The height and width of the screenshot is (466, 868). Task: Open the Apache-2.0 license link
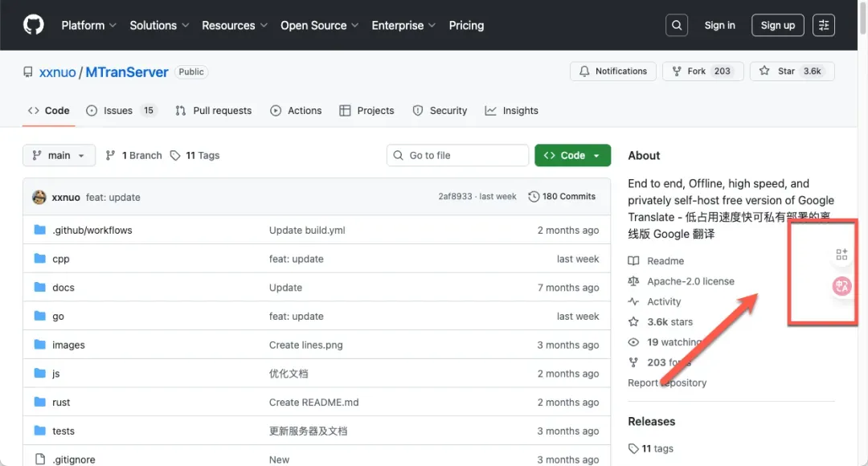[x=690, y=281]
